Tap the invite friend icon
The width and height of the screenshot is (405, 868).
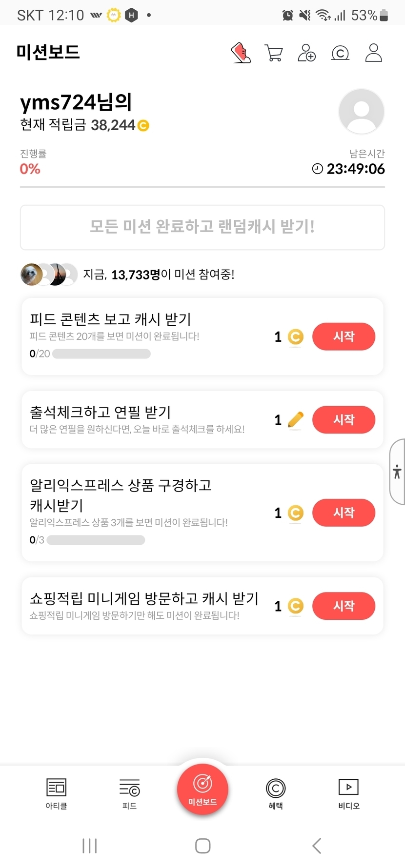306,53
